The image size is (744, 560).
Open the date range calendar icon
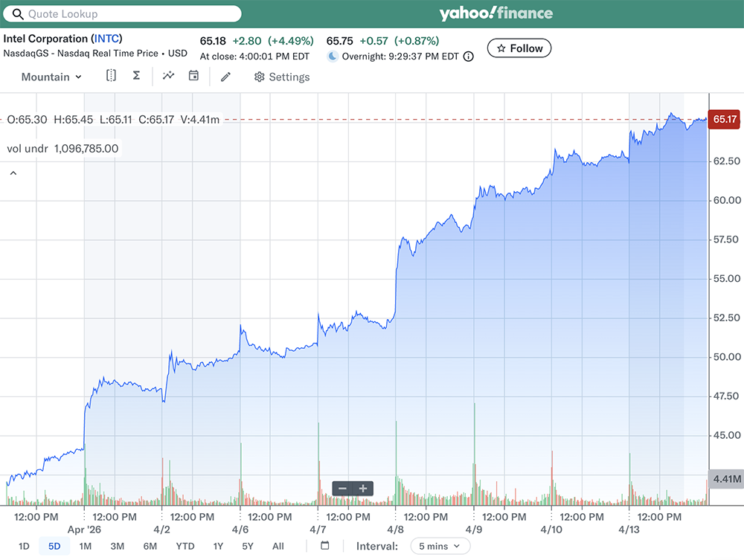click(x=324, y=546)
